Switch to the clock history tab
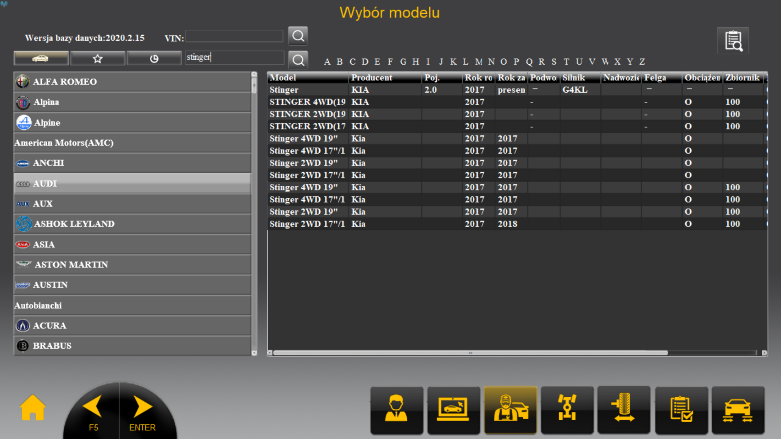Screen dimensions: 781x439 tap(154, 58)
